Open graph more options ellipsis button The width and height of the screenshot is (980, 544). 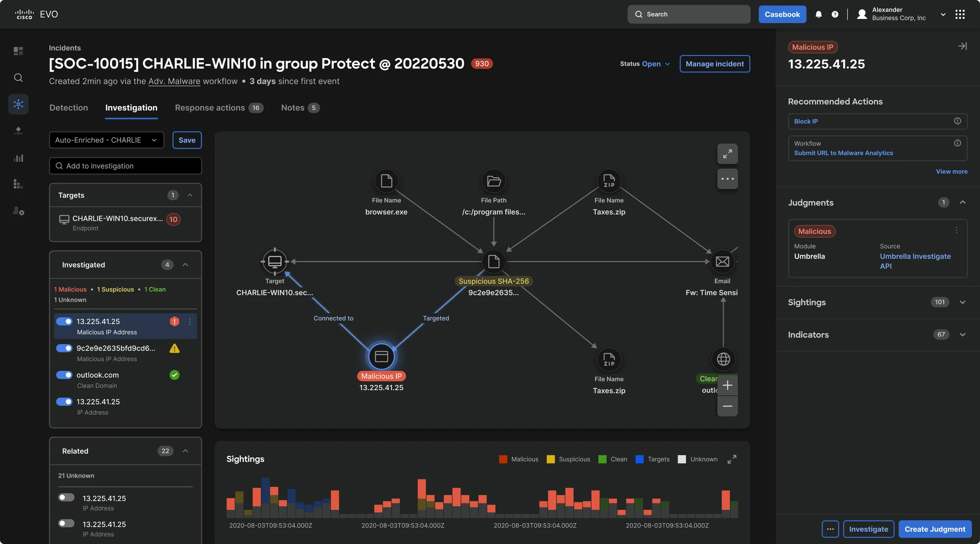click(728, 179)
